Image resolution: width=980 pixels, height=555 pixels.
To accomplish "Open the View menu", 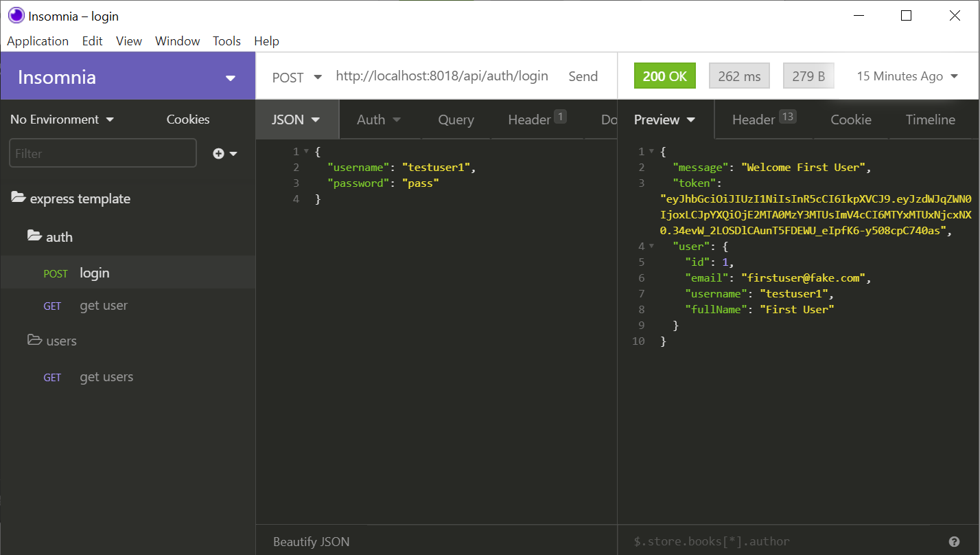I will pos(129,41).
